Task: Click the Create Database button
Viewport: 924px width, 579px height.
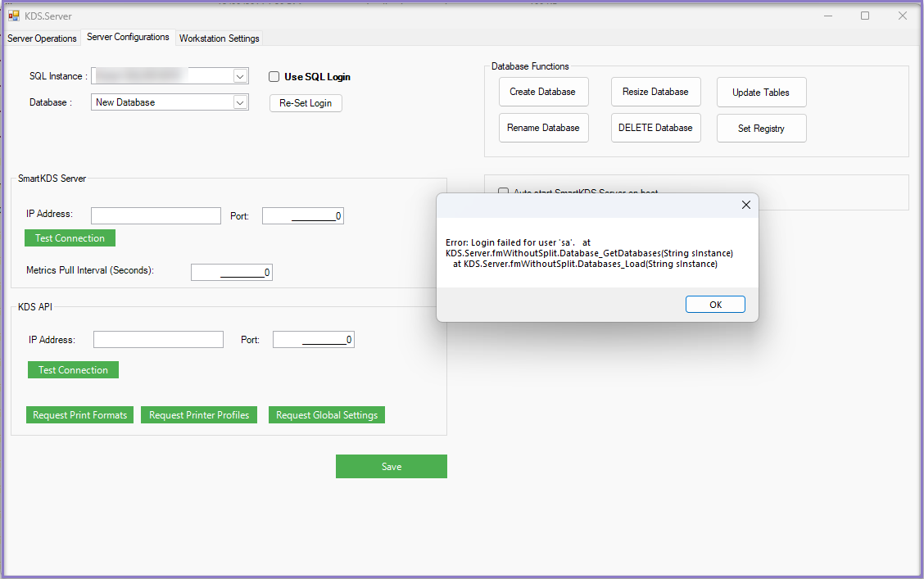Action: click(543, 92)
